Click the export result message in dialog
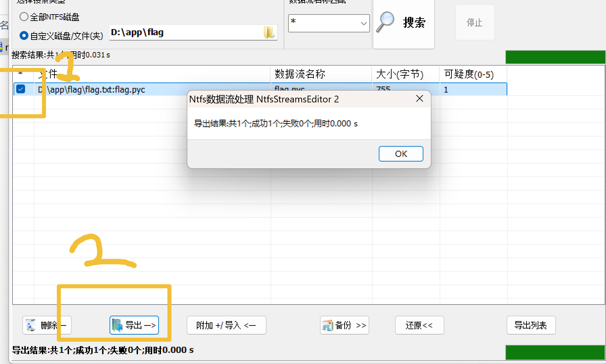This screenshot has height=364, width=606. [x=276, y=124]
